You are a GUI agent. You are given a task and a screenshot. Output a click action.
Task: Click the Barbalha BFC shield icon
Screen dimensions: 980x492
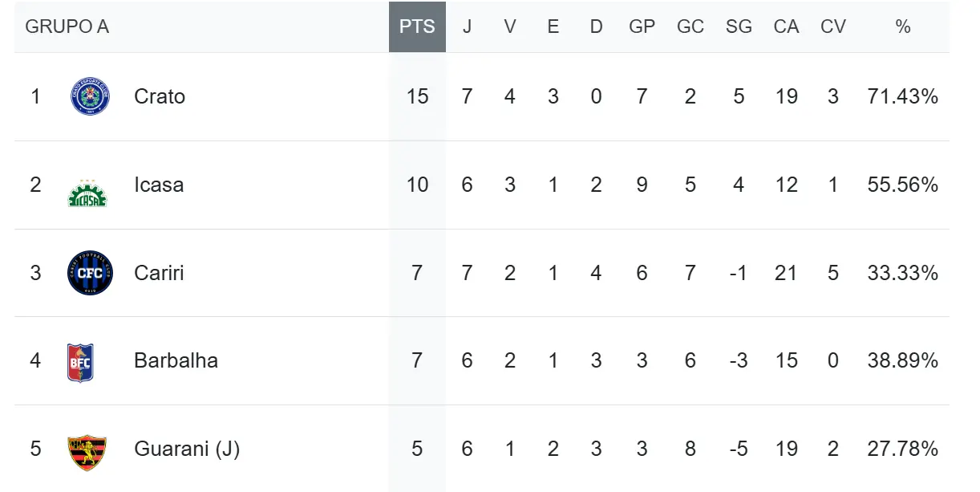[80, 362]
